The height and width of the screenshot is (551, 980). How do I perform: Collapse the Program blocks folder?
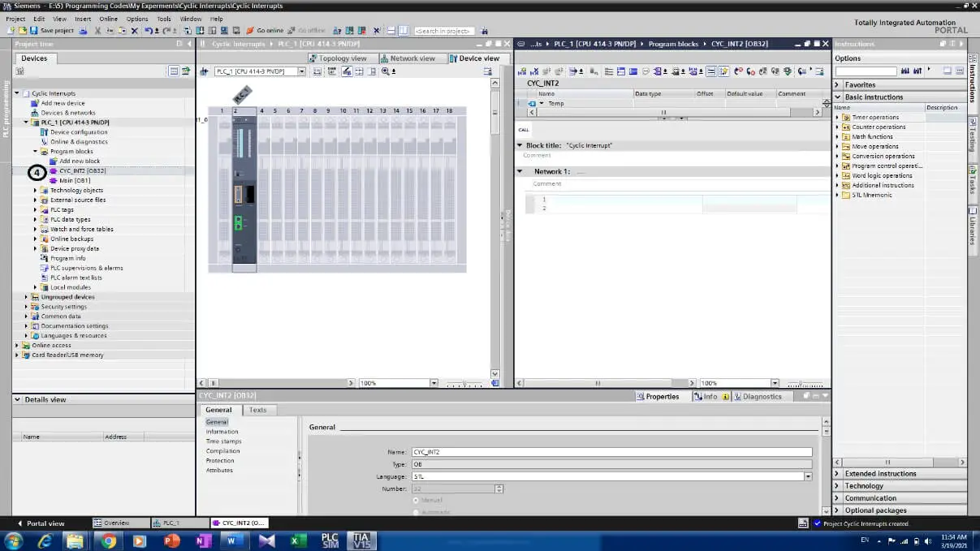tap(36, 151)
